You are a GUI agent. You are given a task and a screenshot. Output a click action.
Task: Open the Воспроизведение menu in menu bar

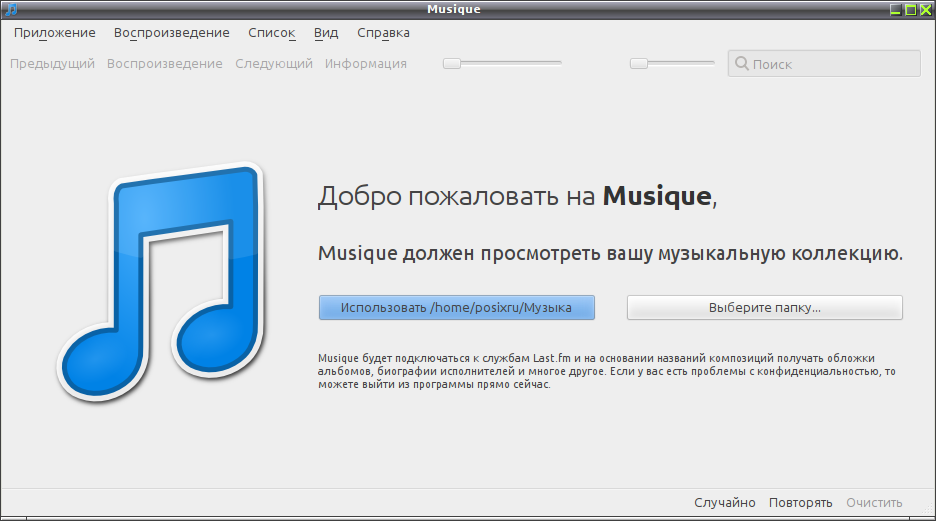pyautogui.click(x=171, y=33)
